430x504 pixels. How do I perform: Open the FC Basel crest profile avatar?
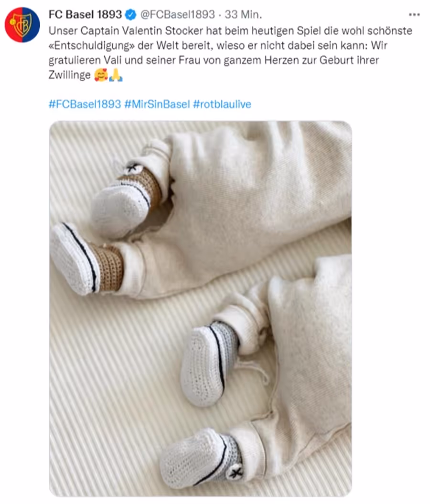[22, 24]
